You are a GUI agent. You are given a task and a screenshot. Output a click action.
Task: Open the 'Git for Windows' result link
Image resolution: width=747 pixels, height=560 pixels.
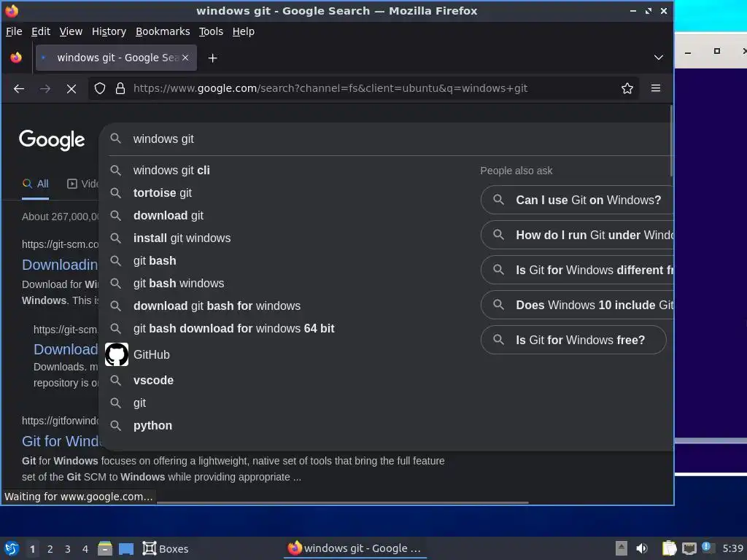click(61, 441)
